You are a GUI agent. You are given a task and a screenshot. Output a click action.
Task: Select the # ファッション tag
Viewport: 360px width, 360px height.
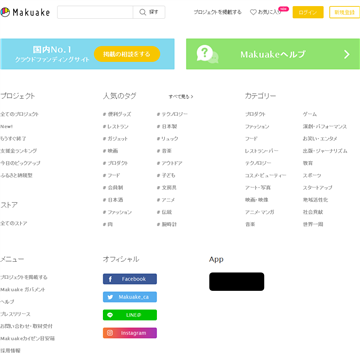click(117, 212)
